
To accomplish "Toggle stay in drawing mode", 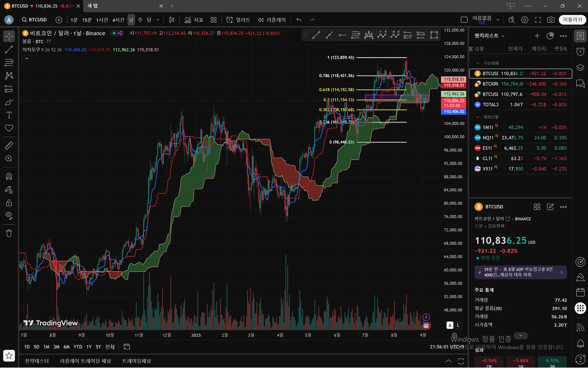I will 9,190.
